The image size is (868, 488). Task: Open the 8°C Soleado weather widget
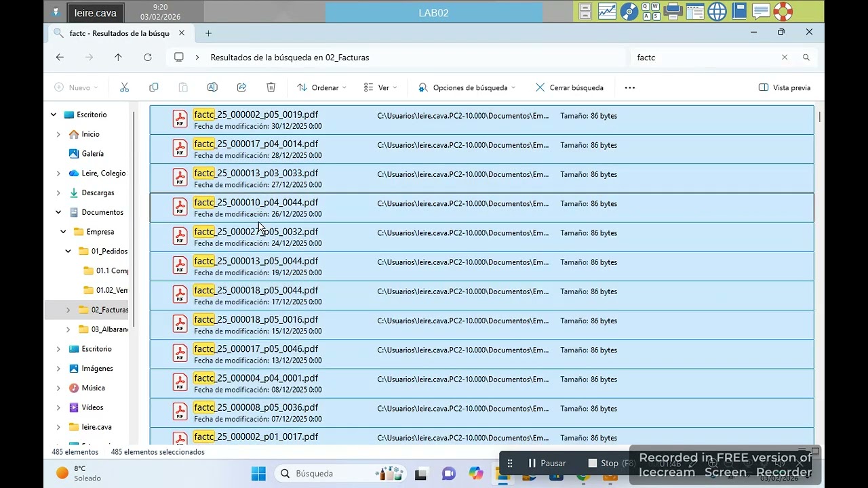[x=79, y=473]
